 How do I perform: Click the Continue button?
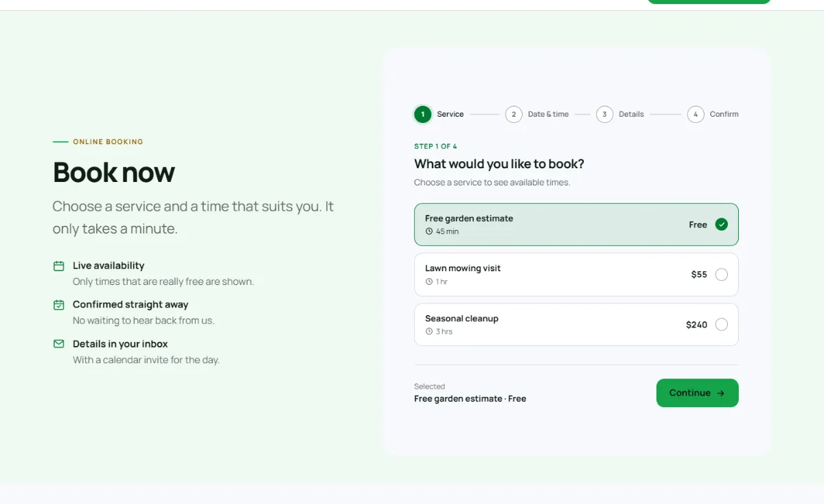pos(698,393)
